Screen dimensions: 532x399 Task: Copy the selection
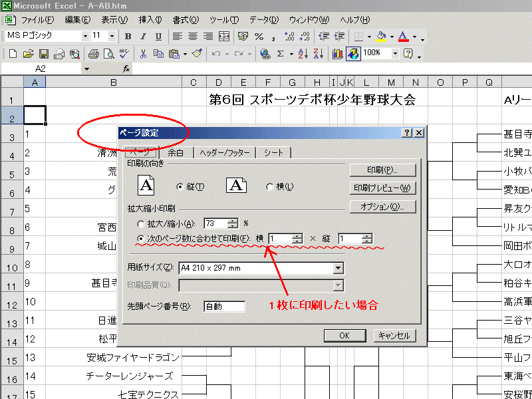coord(158,54)
